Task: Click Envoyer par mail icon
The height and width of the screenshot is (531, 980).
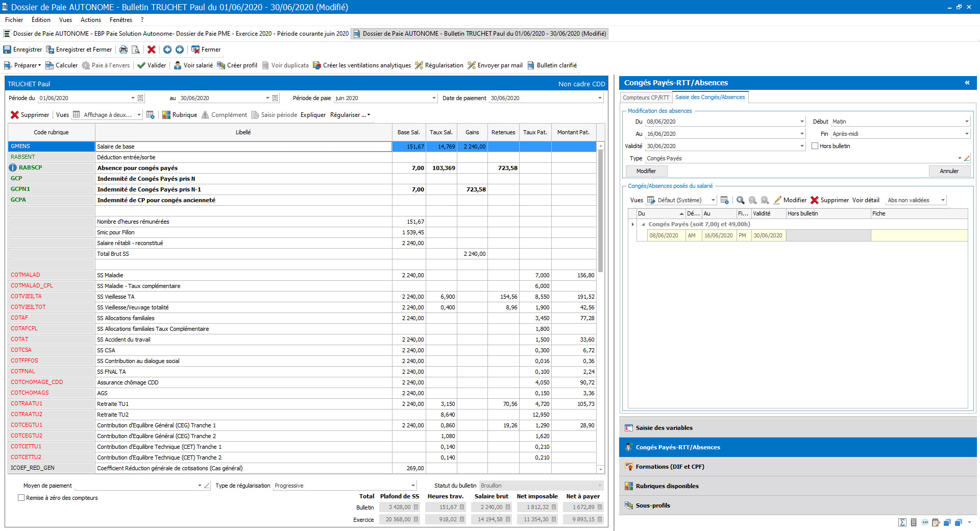Action: coord(472,65)
